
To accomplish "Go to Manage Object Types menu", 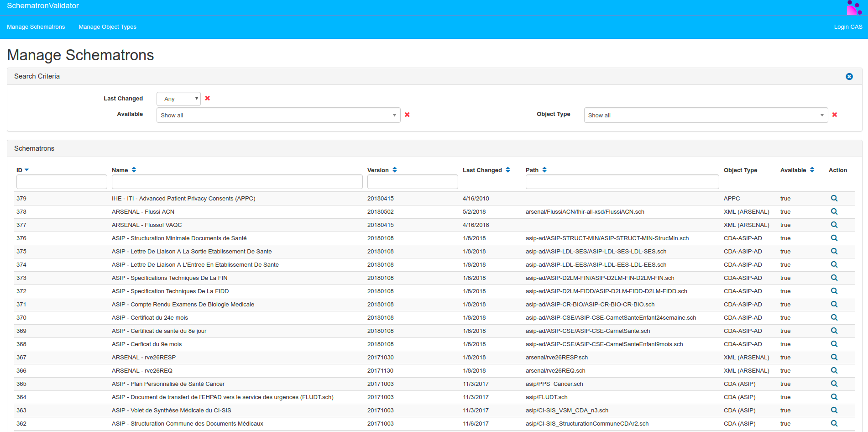I will (x=107, y=27).
